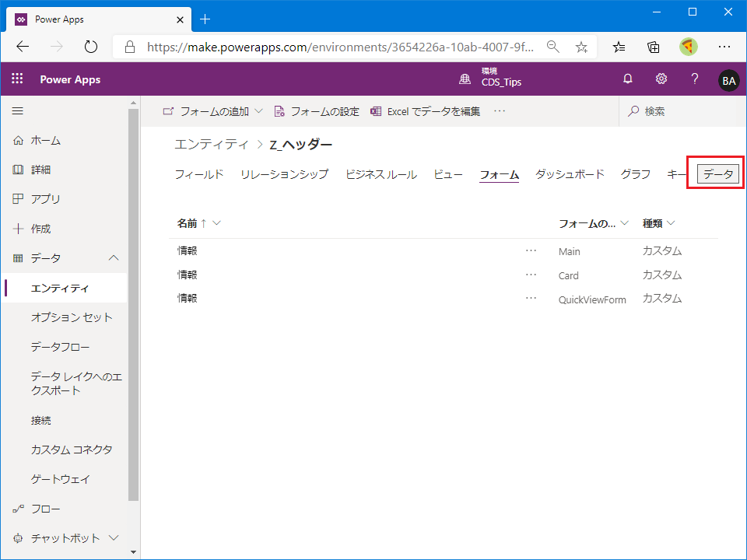This screenshot has height=560, width=747.
Task: Click the エンティティ breadcrumb link
Action: point(212,145)
